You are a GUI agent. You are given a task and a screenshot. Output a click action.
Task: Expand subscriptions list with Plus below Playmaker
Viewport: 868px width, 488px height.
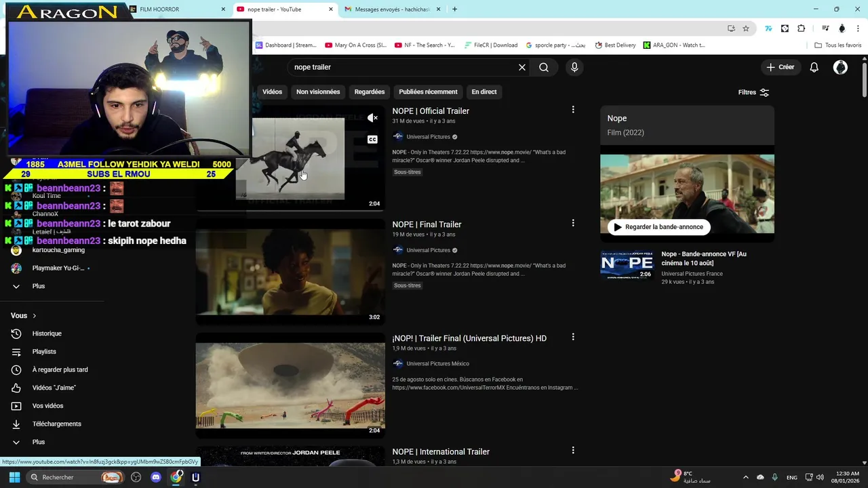38,286
